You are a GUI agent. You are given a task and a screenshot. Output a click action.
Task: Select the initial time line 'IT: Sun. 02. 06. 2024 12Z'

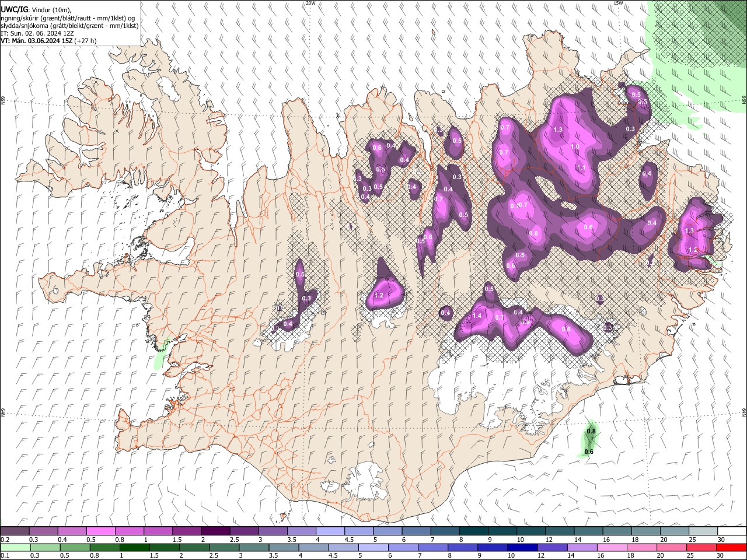coord(37,33)
